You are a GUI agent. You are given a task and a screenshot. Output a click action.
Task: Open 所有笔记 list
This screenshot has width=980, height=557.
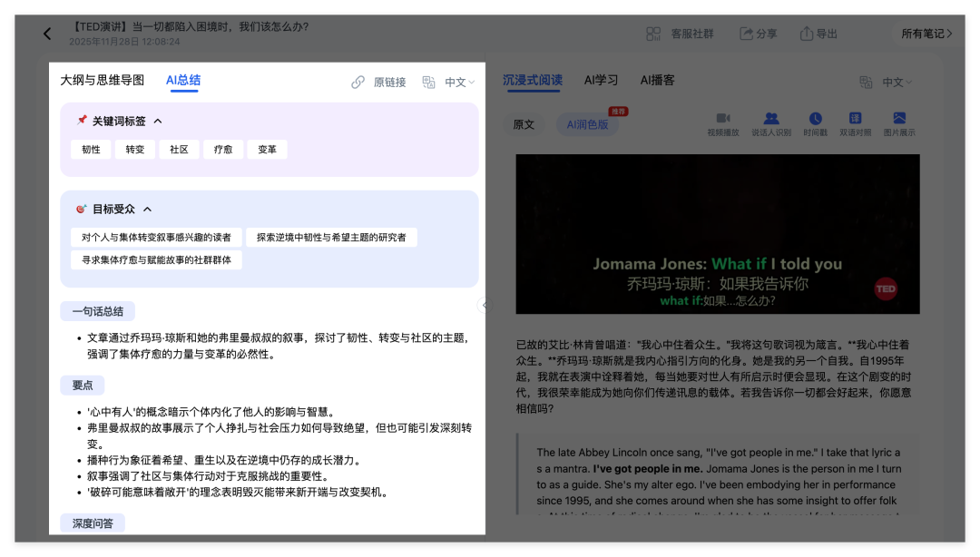pos(926,34)
